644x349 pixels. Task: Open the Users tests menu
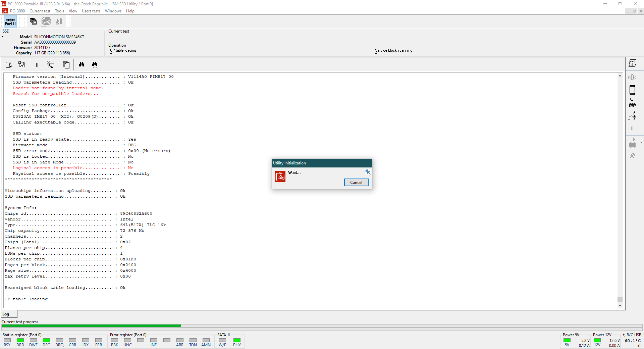pyautogui.click(x=91, y=11)
